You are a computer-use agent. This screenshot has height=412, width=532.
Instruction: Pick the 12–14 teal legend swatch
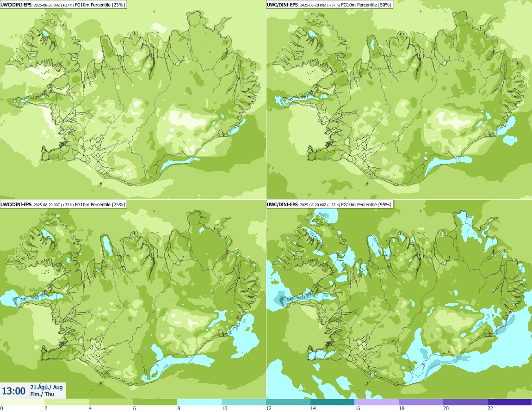[x=288, y=402]
